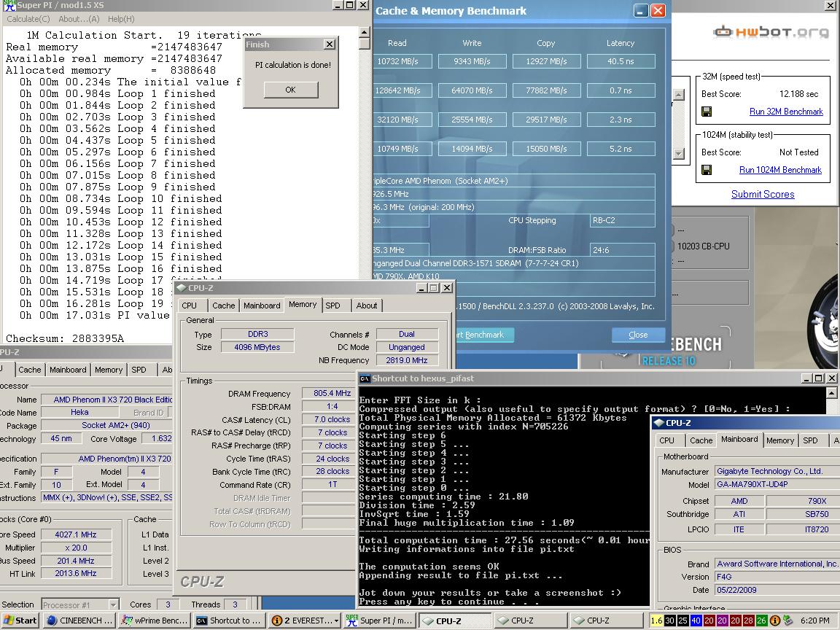
Task: Open the Calculate menu in Super PI
Action: [28, 19]
